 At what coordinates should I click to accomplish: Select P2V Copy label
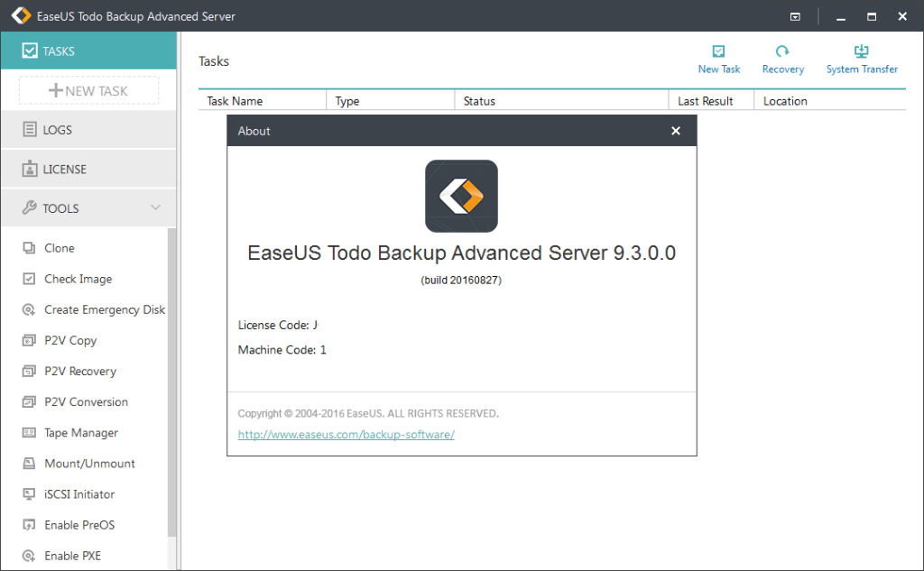coord(70,340)
